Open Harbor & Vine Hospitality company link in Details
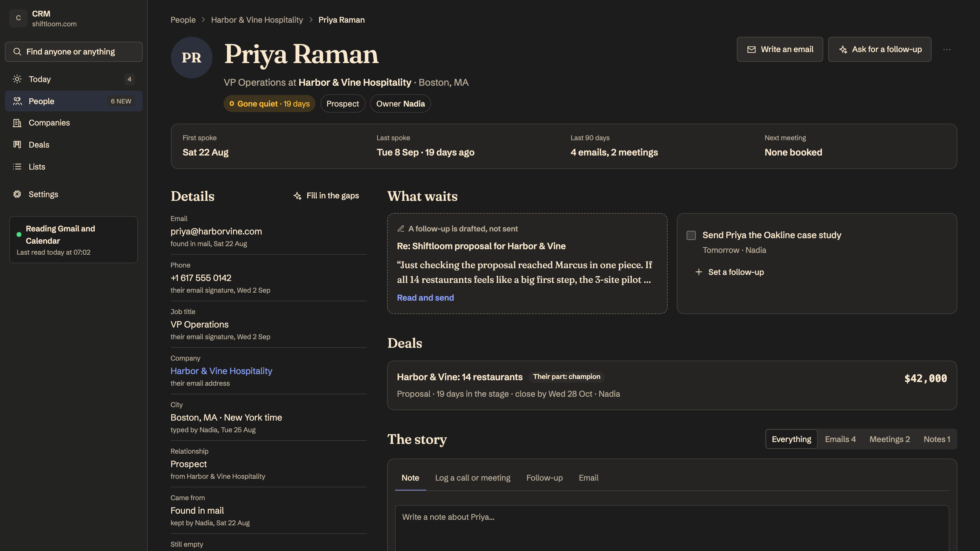 [x=221, y=371]
